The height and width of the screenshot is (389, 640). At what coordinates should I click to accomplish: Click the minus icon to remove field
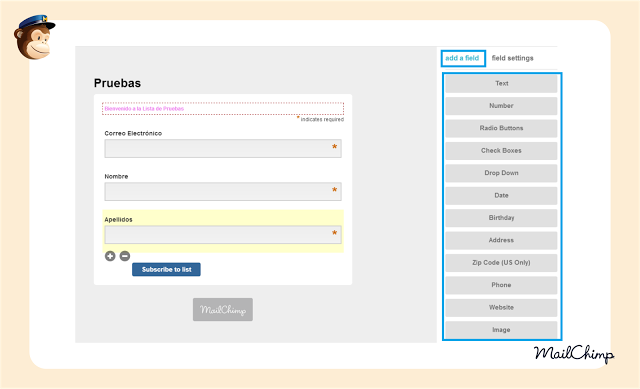pos(125,256)
